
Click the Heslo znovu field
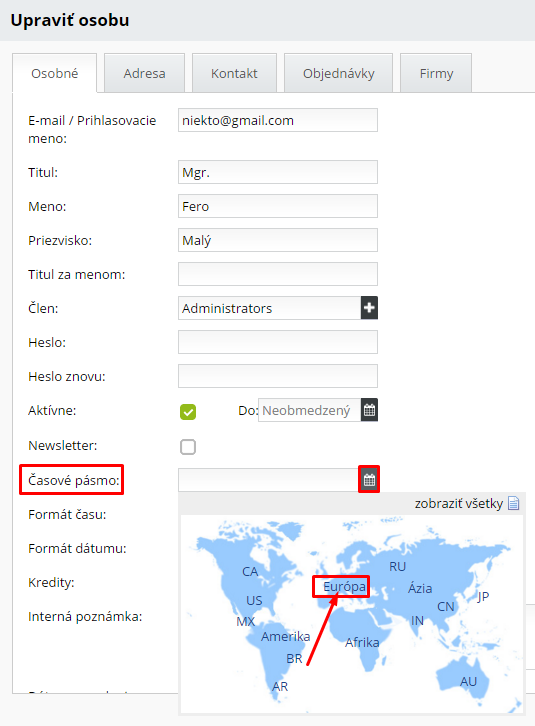[x=278, y=376]
